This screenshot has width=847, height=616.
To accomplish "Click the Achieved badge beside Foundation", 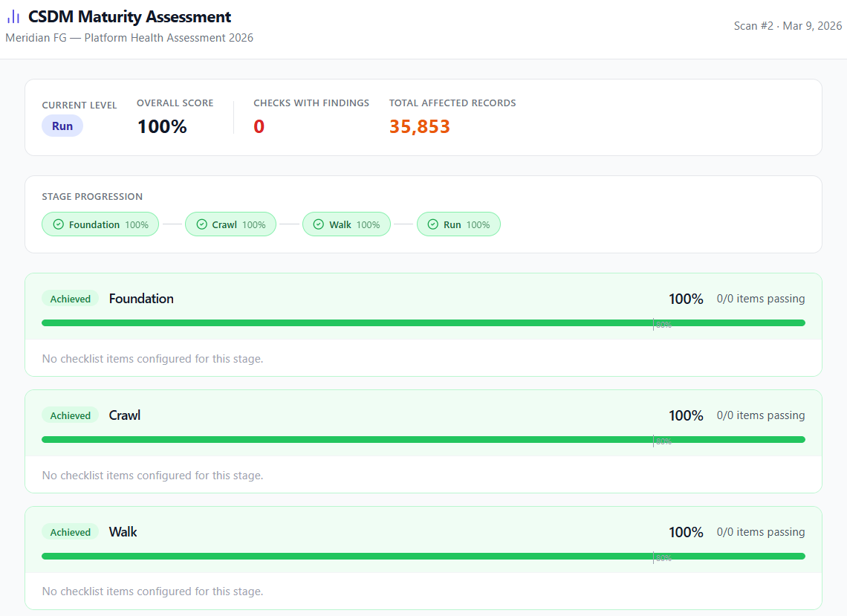I will tap(71, 299).
